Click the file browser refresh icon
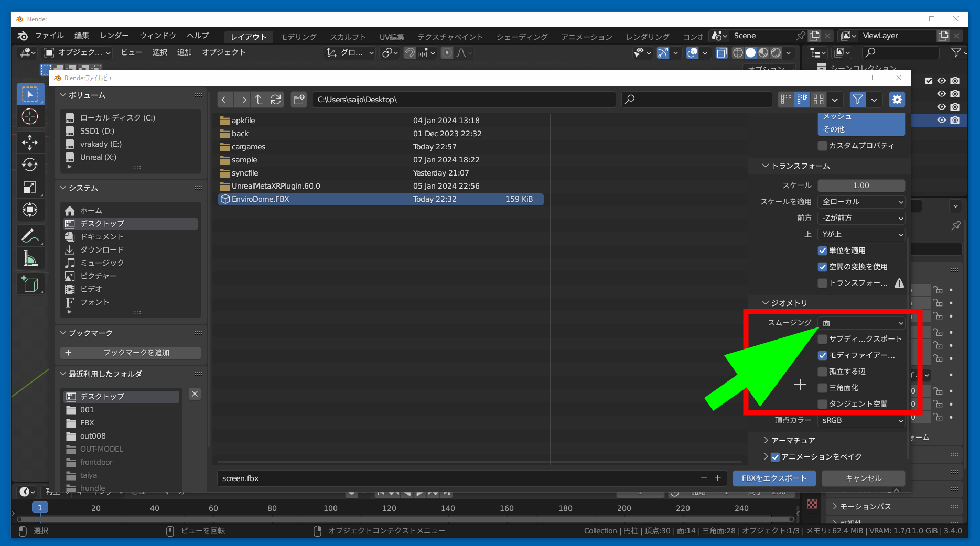 click(276, 100)
